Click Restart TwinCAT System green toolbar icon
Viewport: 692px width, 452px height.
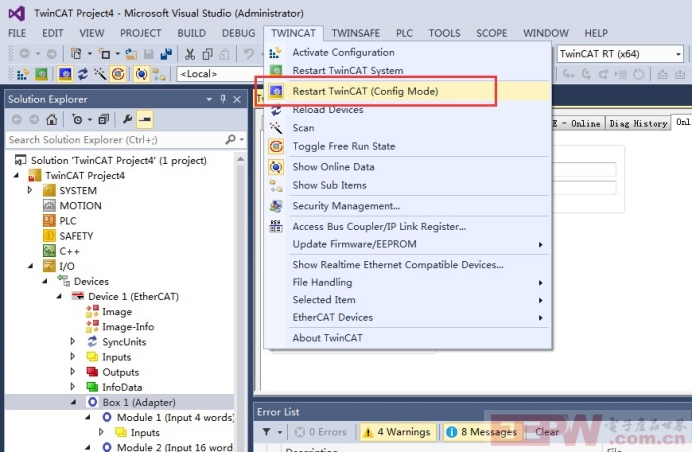click(x=41, y=74)
